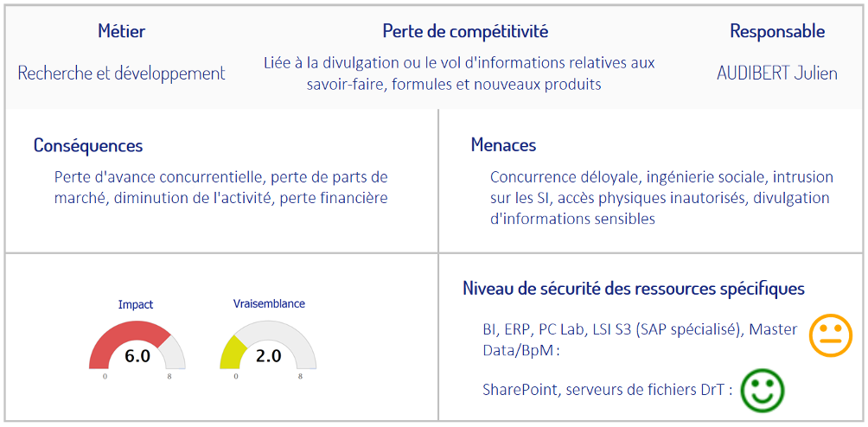Open the Métier heading
The width and height of the screenshot is (868, 427).
pos(122,31)
